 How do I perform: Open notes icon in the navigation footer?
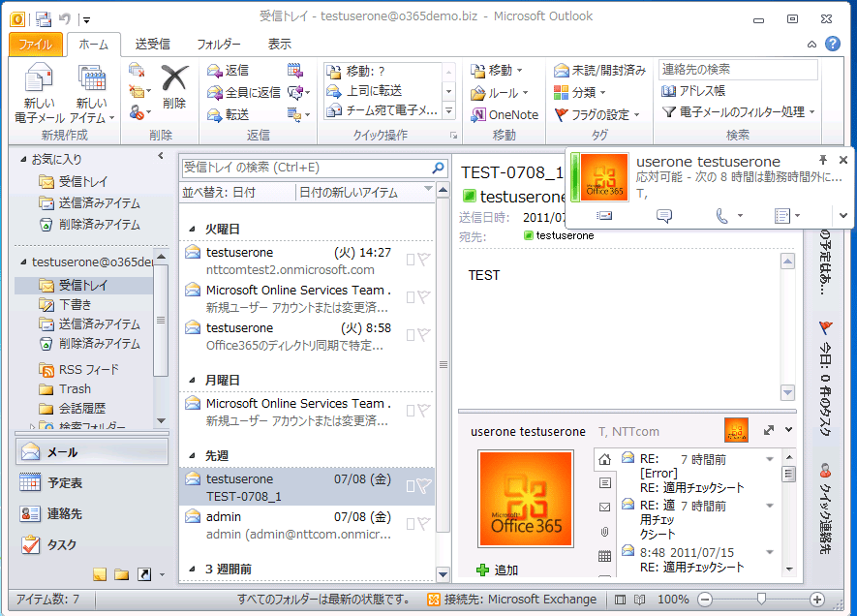tap(100, 574)
